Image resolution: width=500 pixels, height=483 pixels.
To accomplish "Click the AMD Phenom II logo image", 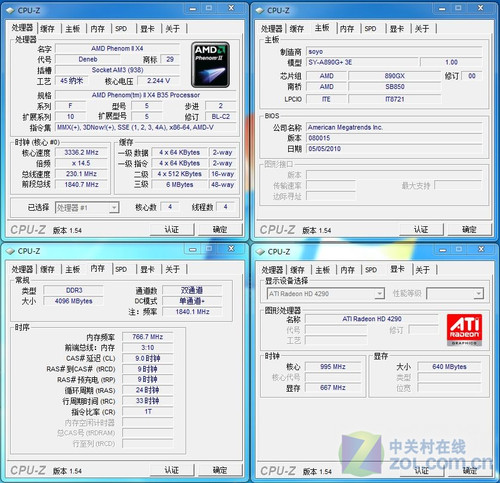I will click(x=210, y=65).
